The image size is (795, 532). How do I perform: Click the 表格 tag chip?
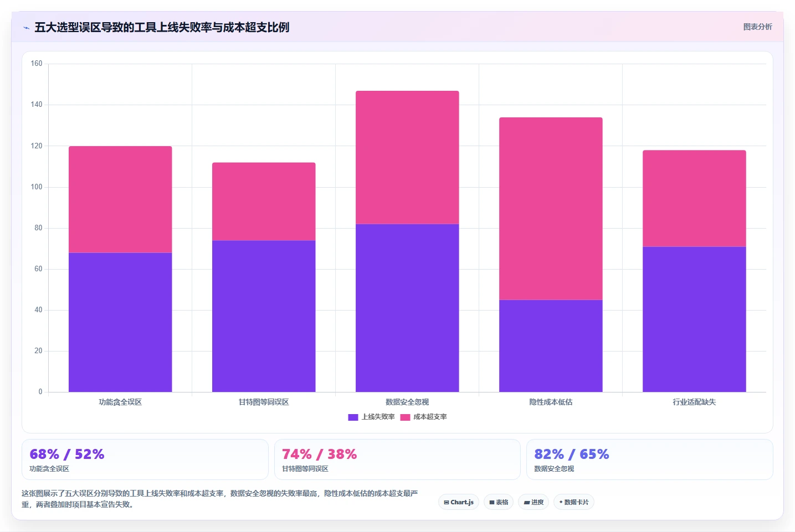pos(499,502)
